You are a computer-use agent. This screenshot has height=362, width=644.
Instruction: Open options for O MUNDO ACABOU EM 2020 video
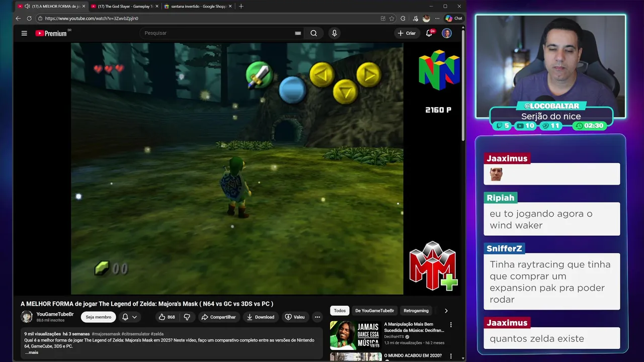(x=451, y=356)
